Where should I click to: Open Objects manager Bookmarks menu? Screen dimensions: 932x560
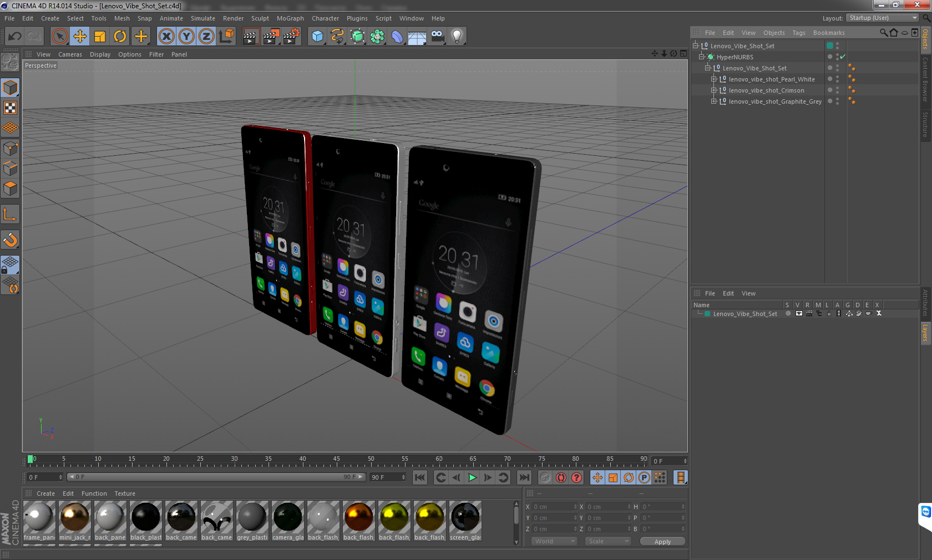tap(829, 33)
